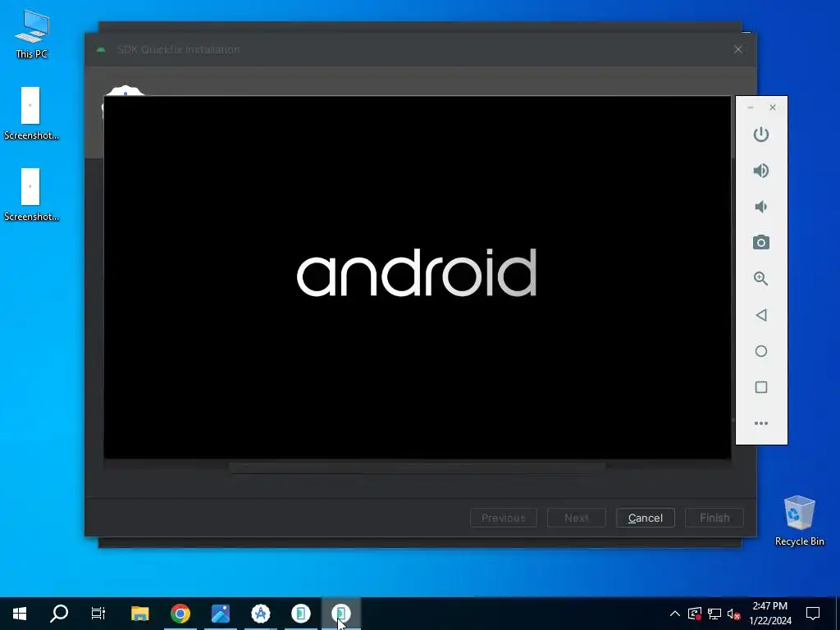Image resolution: width=840 pixels, height=630 pixels.
Task: Open the muted volume tray icon
Action: pyautogui.click(x=733, y=614)
